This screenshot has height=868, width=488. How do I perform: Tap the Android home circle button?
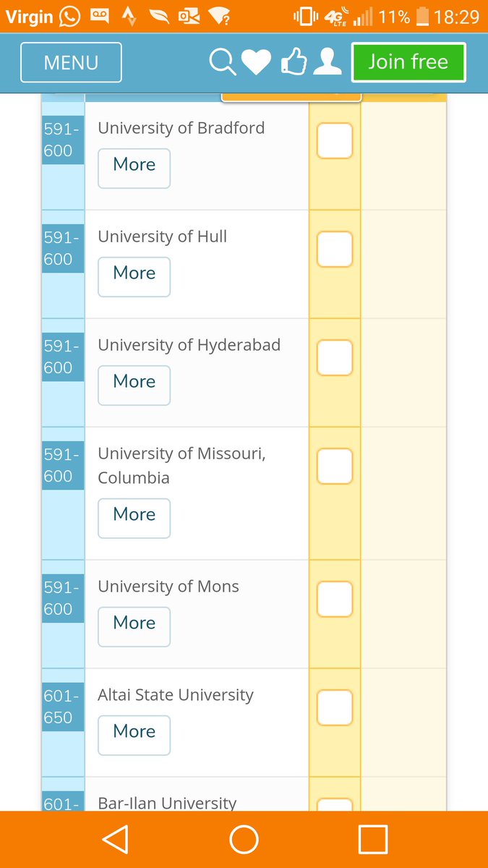pos(244,840)
